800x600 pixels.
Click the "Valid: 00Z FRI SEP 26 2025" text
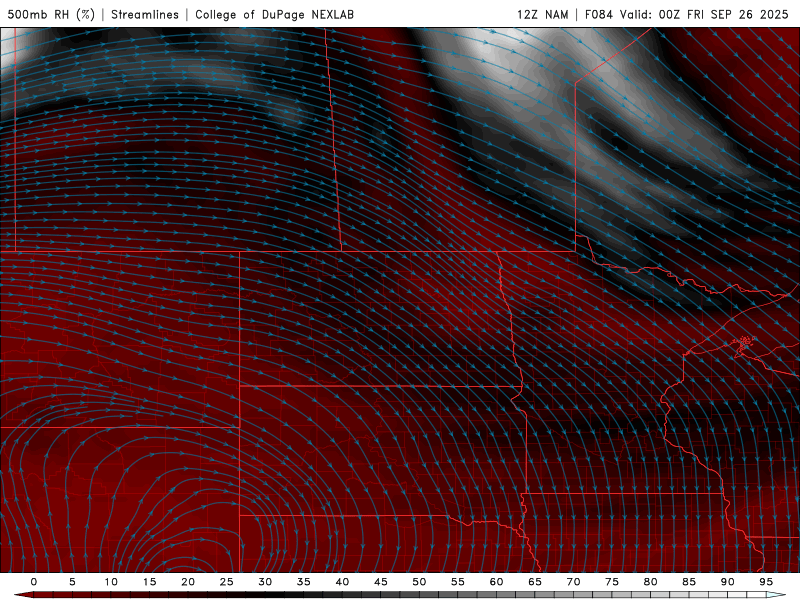pyautogui.click(x=704, y=14)
